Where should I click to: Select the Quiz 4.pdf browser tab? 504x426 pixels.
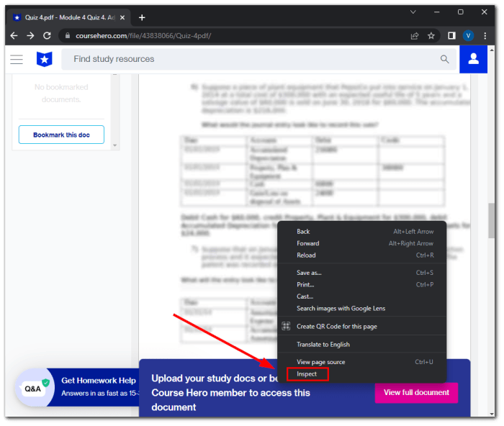(x=69, y=18)
